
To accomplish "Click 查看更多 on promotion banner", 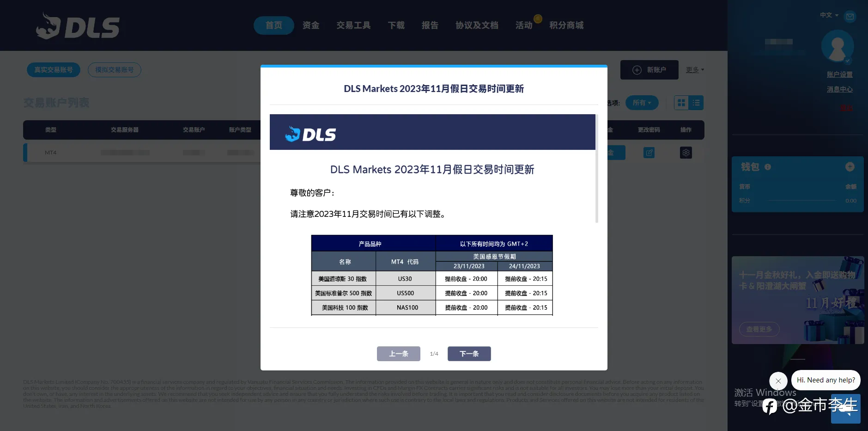I will (759, 329).
